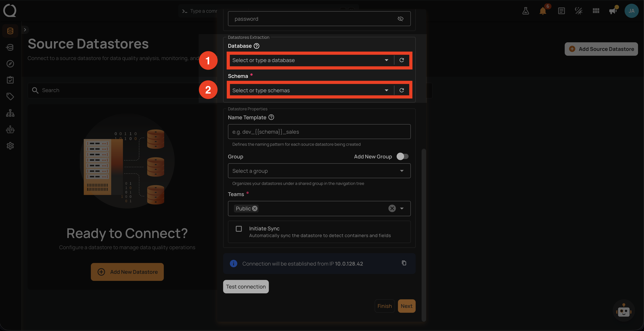Open the apps grid icon
The width and height of the screenshot is (644, 331).
pos(596,11)
